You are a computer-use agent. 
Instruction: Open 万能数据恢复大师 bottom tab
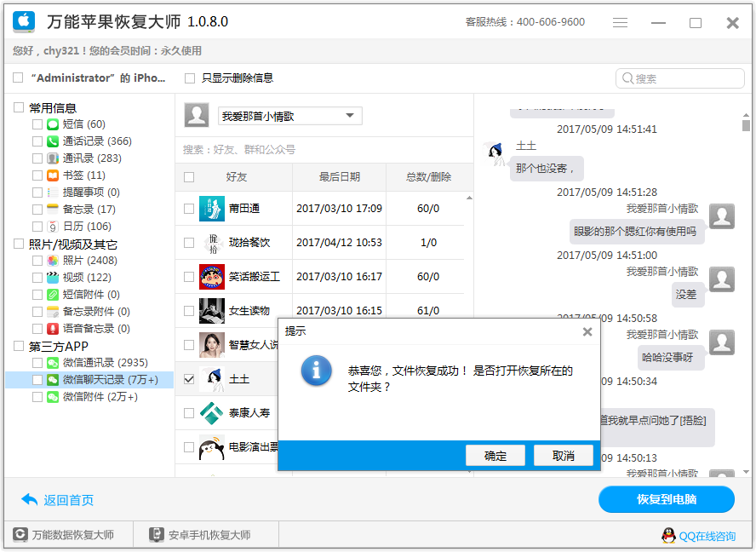(x=69, y=535)
